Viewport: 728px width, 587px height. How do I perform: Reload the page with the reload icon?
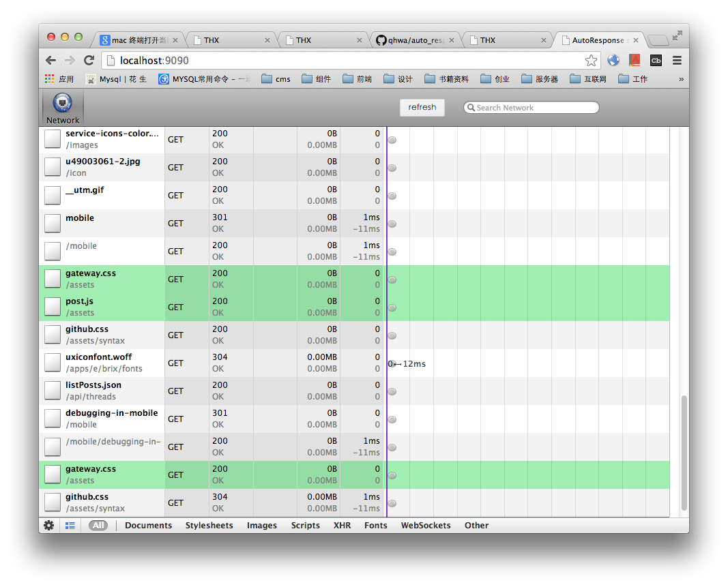[89, 60]
